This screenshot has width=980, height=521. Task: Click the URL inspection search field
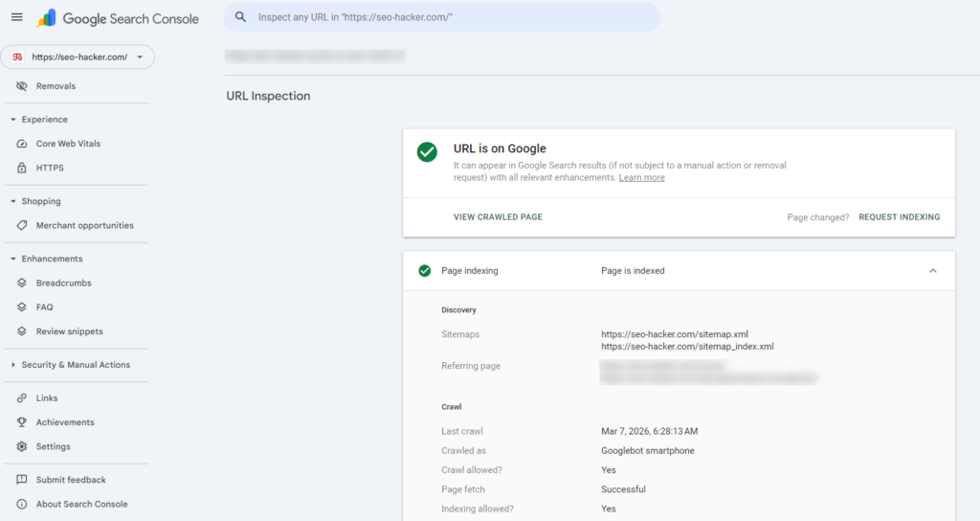click(441, 17)
